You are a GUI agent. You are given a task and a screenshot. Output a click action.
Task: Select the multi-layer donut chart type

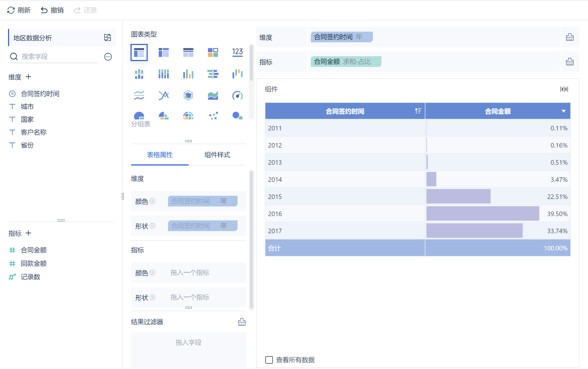(x=188, y=116)
